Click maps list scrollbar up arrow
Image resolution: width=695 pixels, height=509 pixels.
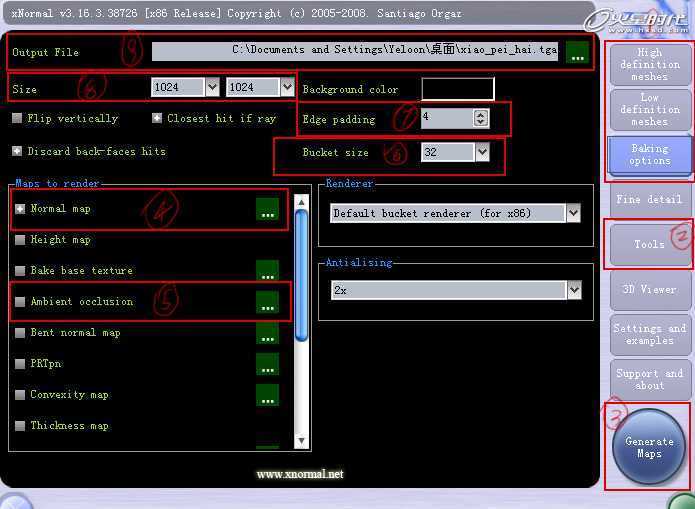[301, 202]
